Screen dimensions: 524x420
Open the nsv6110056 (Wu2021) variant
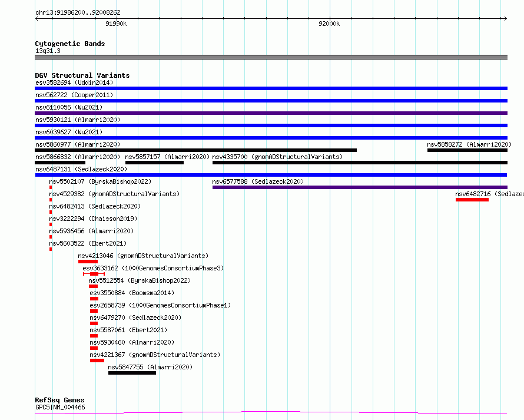[69, 107]
